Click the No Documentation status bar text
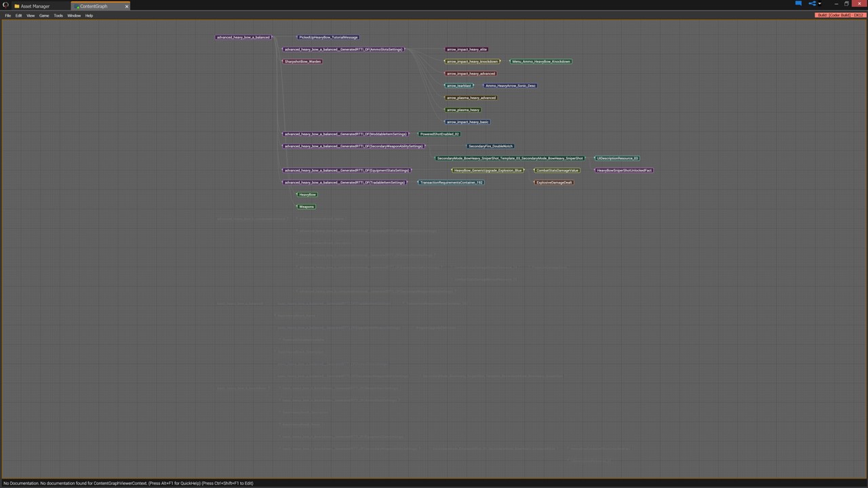The height and width of the screenshot is (488, 868). [x=128, y=483]
